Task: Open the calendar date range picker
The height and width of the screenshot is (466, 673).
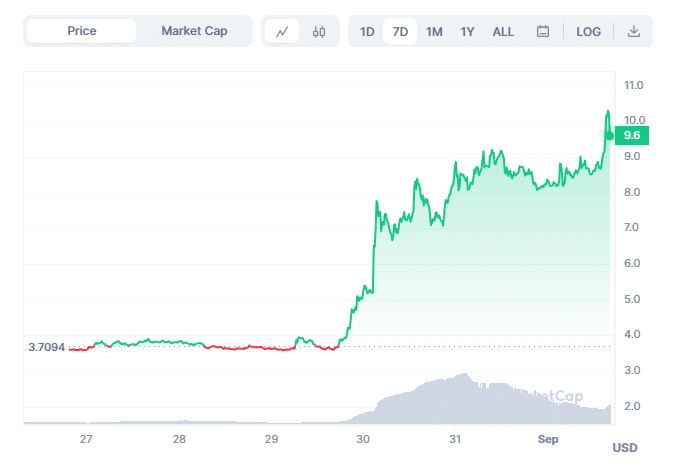Action: click(543, 31)
